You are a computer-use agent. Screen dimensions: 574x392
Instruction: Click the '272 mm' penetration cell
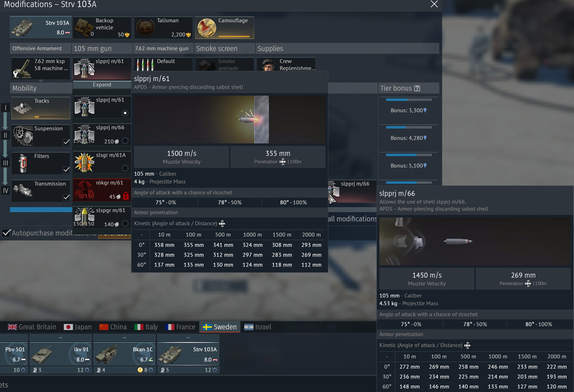tap(409, 367)
